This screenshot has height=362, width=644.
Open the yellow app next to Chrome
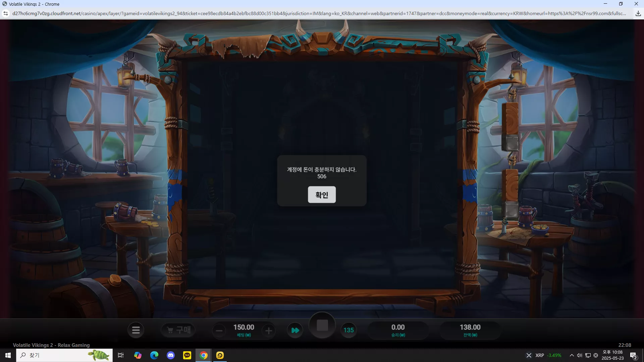tap(220, 355)
